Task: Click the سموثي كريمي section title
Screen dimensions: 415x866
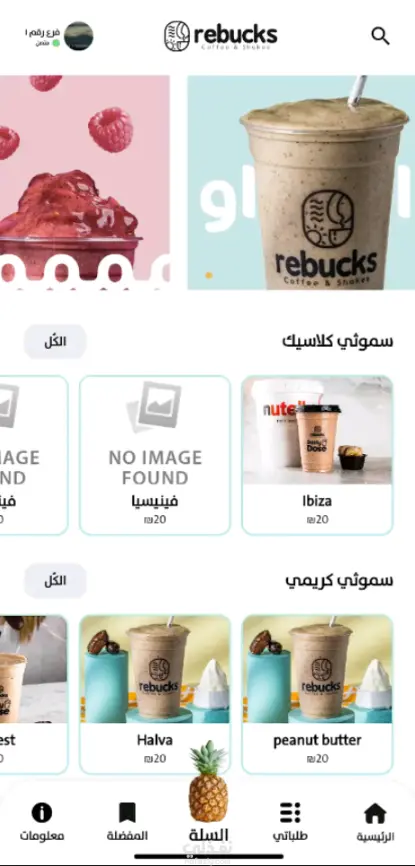Action: coord(339,580)
